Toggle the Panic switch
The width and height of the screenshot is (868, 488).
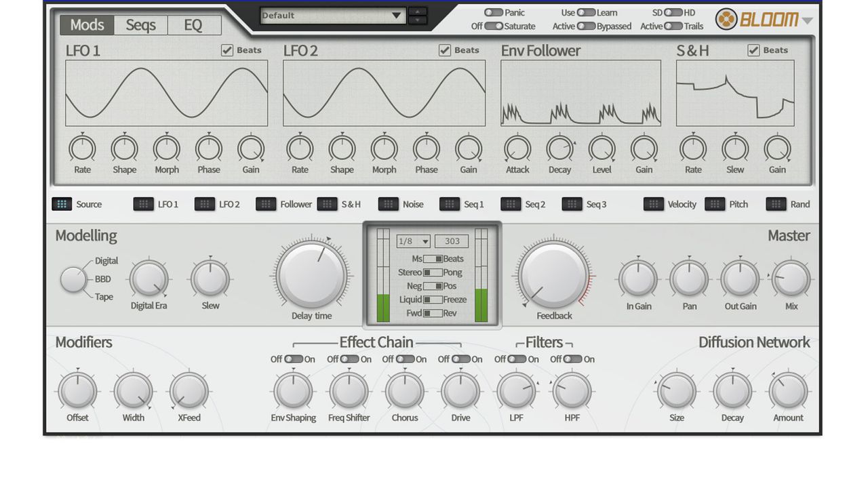click(494, 13)
